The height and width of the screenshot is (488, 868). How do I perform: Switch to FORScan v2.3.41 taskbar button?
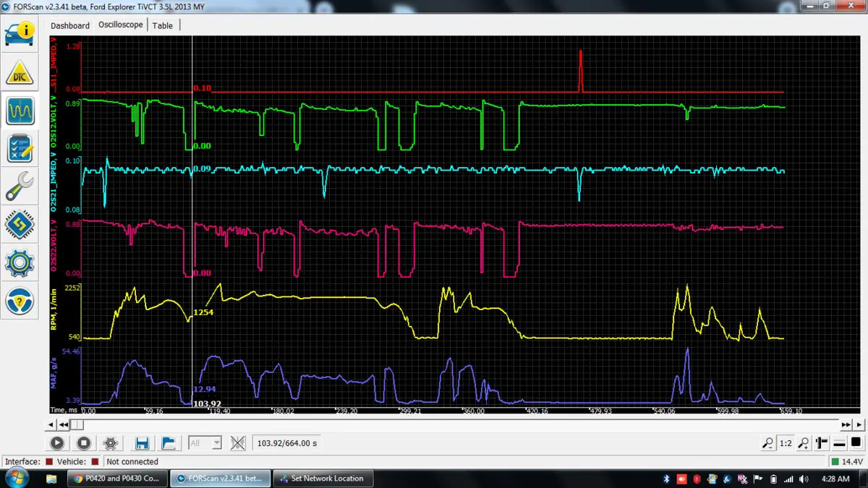[x=221, y=478]
